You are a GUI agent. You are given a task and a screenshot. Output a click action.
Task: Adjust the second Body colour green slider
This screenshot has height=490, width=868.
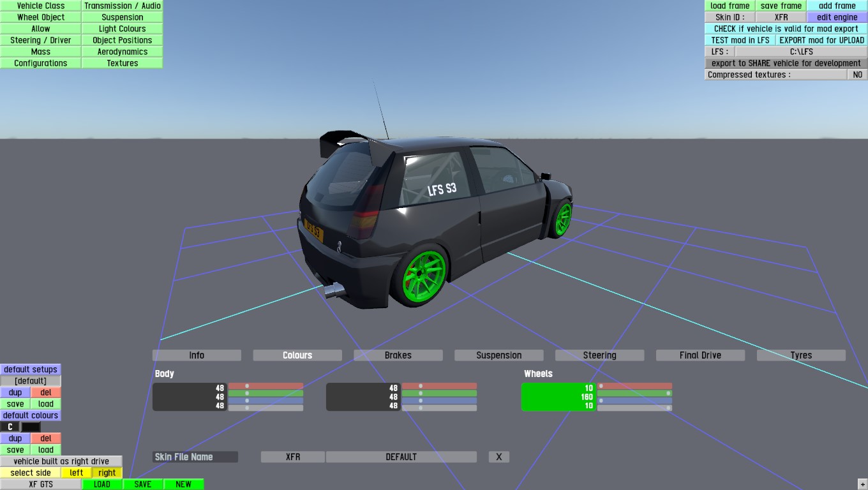click(439, 394)
